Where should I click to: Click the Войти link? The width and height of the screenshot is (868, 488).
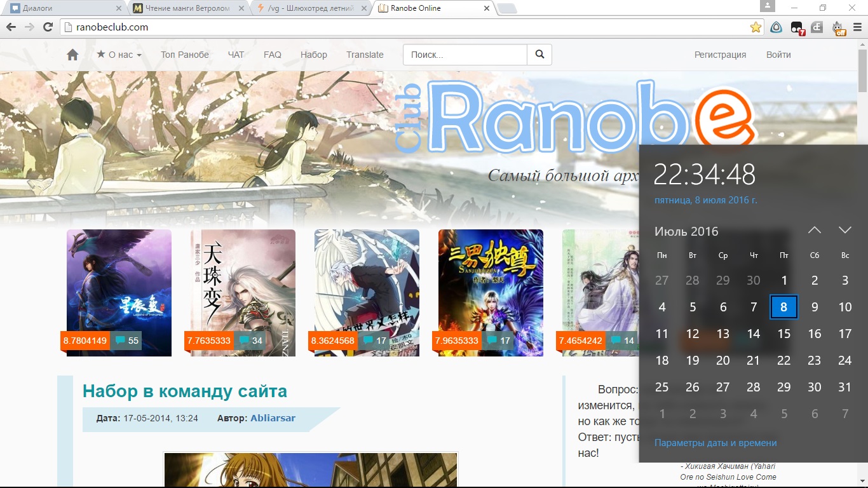pos(778,55)
